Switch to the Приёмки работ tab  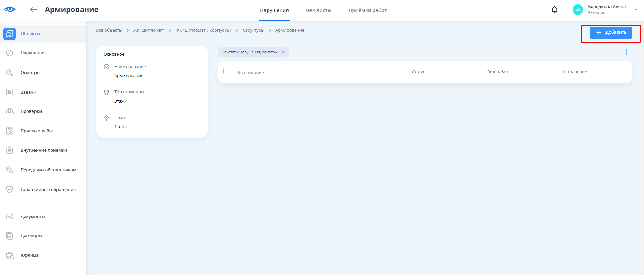367,10
